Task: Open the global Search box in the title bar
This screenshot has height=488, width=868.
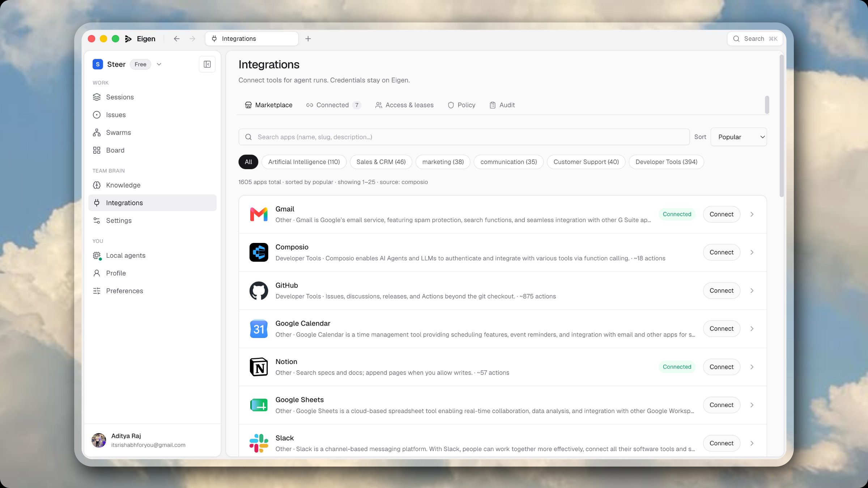Action: pos(755,39)
